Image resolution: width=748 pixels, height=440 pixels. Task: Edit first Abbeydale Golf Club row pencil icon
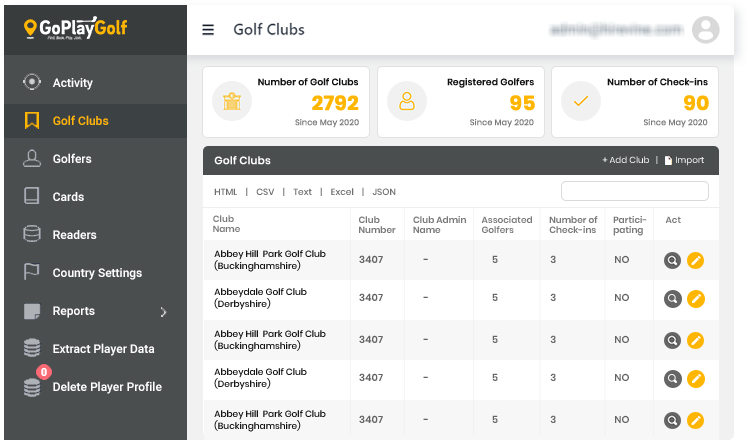[696, 299]
